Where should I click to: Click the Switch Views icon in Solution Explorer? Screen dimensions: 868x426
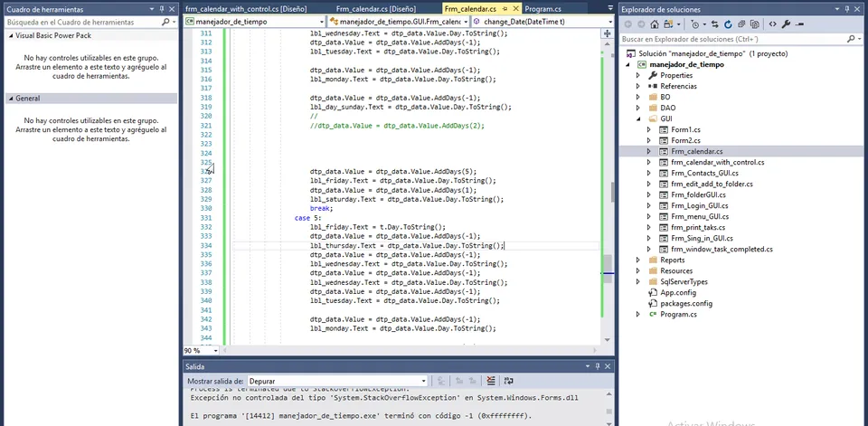coord(668,24)
